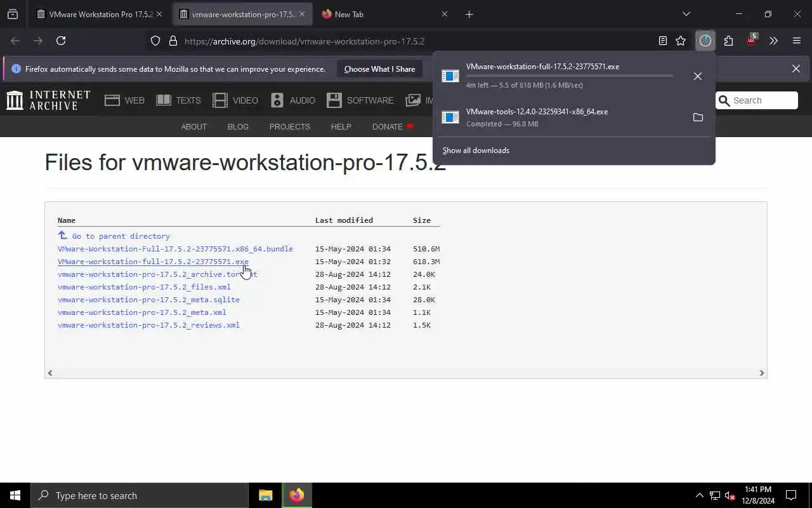The image size is (812, 508).
Task: Open the SOFTWARE section
Action: click(x=360, y=100)
